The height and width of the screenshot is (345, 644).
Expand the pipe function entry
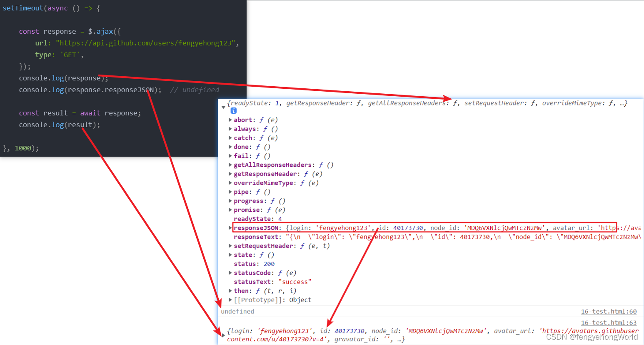coord(230,192)
